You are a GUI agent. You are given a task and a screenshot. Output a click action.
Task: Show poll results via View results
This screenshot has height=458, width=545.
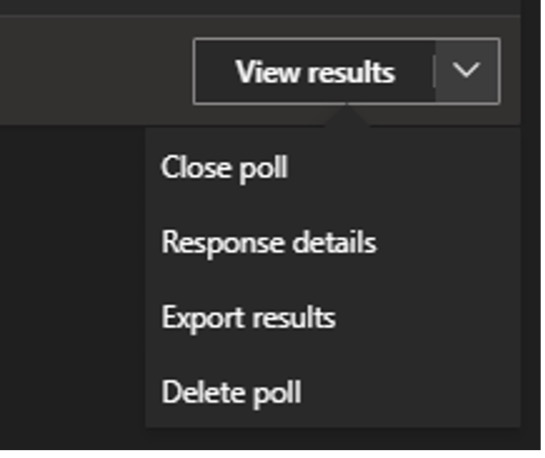point(315,71)
